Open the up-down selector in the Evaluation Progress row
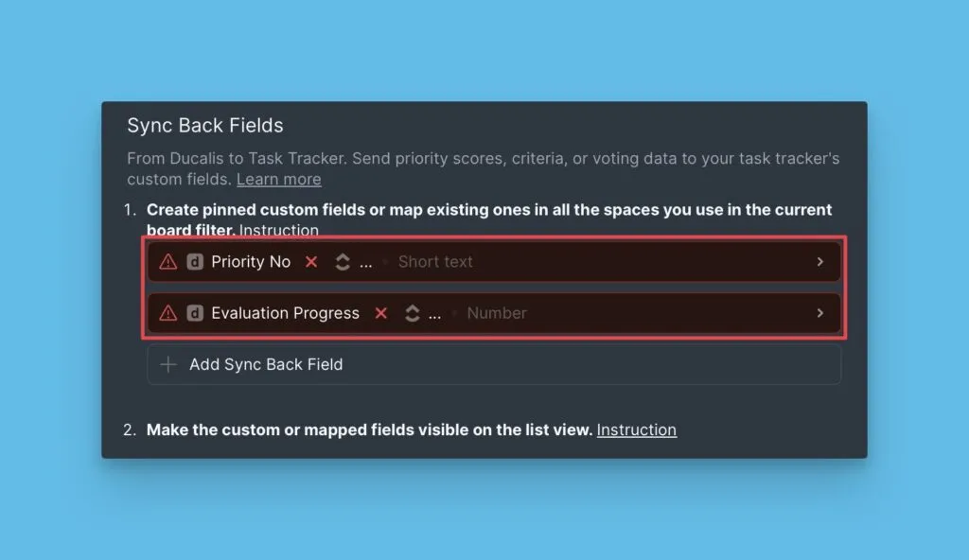The image size is (969, 560). (413, 313)
